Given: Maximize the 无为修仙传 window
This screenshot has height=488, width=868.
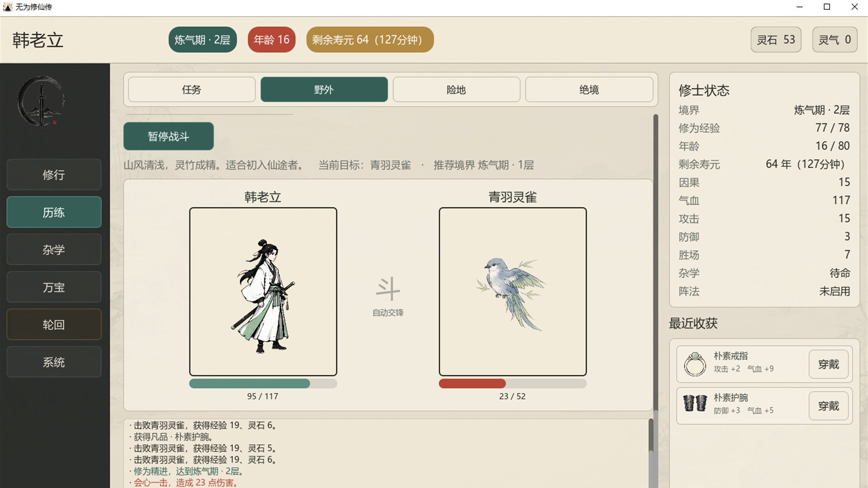Looking at the screenshot, I should 827,7.
